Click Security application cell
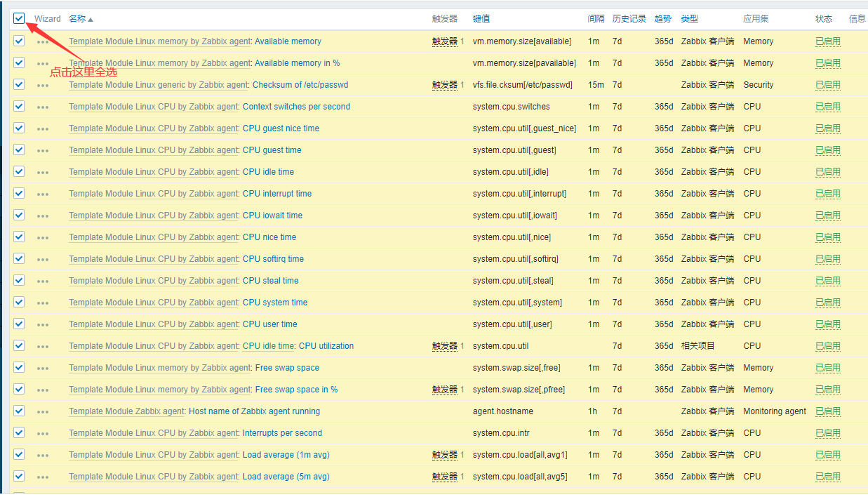This screenshot has height=497, width=868. click(759, 85)
